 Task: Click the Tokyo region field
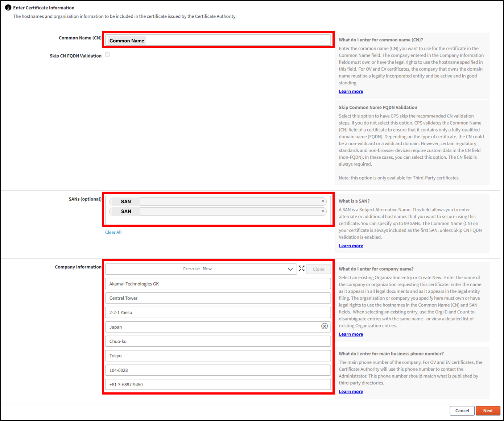click(218, 355)
